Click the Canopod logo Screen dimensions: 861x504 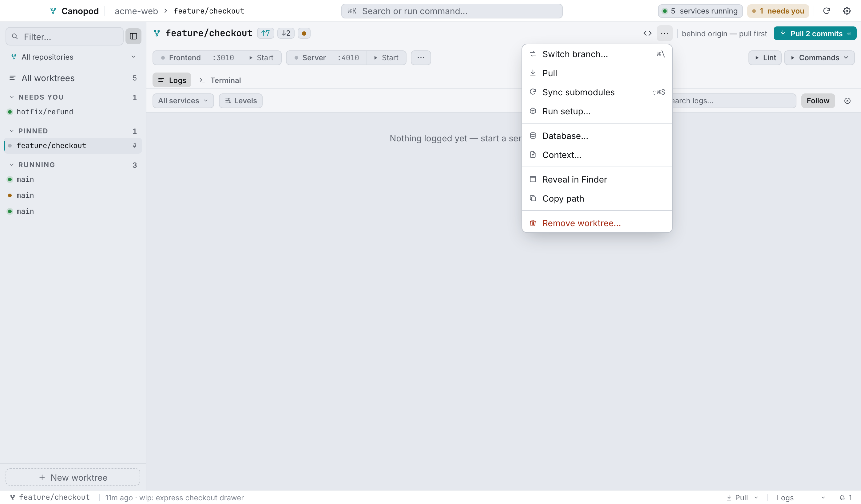pyautogui.click(x=53, y=11)
